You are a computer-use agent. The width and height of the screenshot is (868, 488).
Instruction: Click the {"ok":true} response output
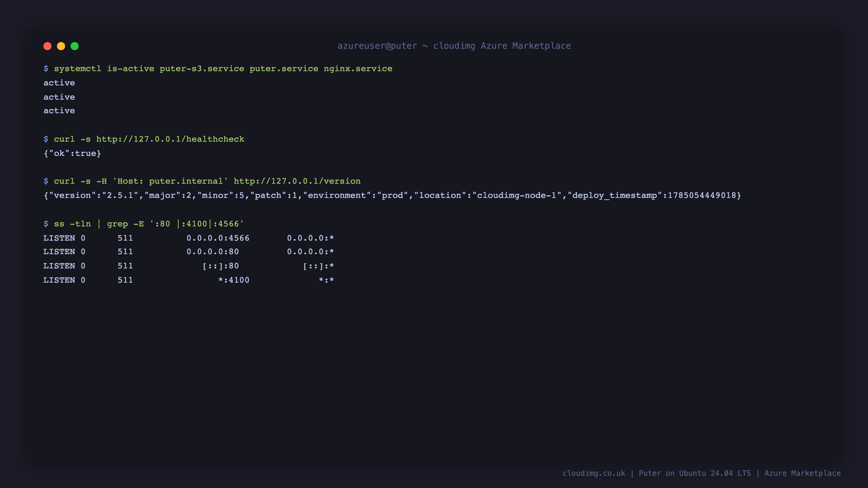[x=72, y=154]
